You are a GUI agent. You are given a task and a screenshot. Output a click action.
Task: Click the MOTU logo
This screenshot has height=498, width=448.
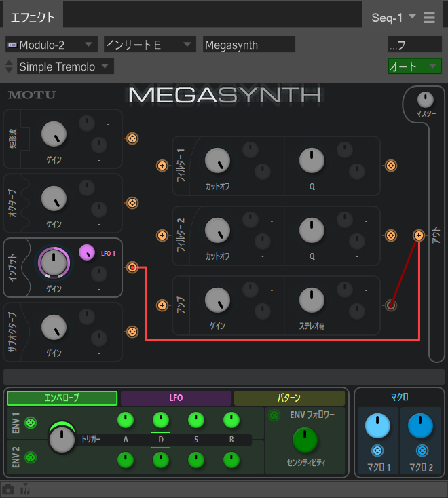click(32, 94)
